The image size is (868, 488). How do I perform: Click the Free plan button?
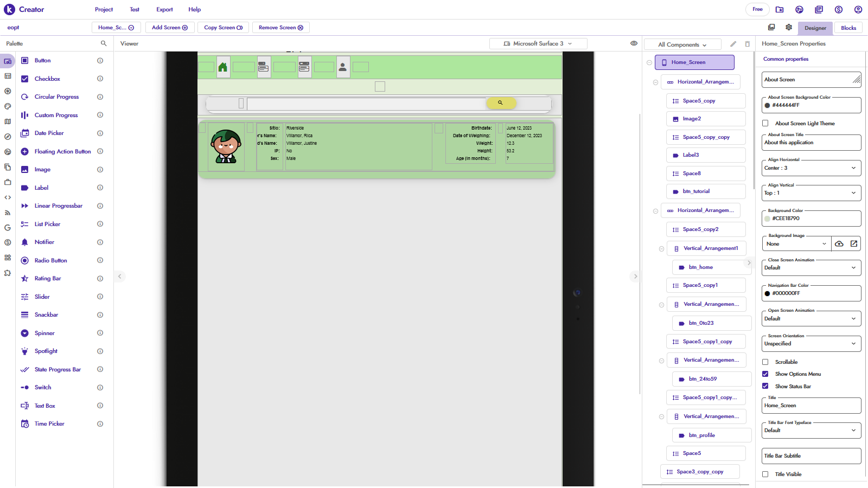(757, 9)
